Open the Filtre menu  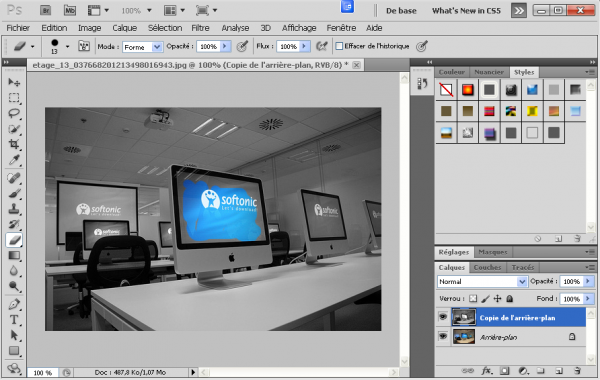coord(200,28)
